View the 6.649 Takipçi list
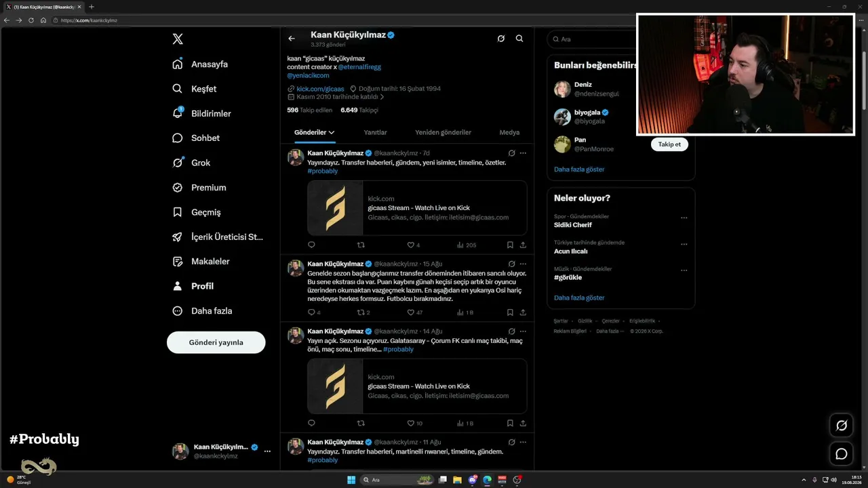The image size is (868, 488). click(359, 110)
